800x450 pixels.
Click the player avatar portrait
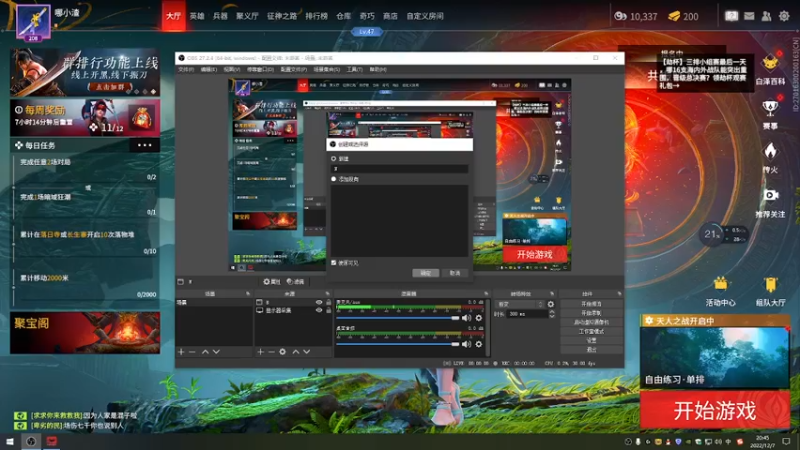[x=33, y=22]
